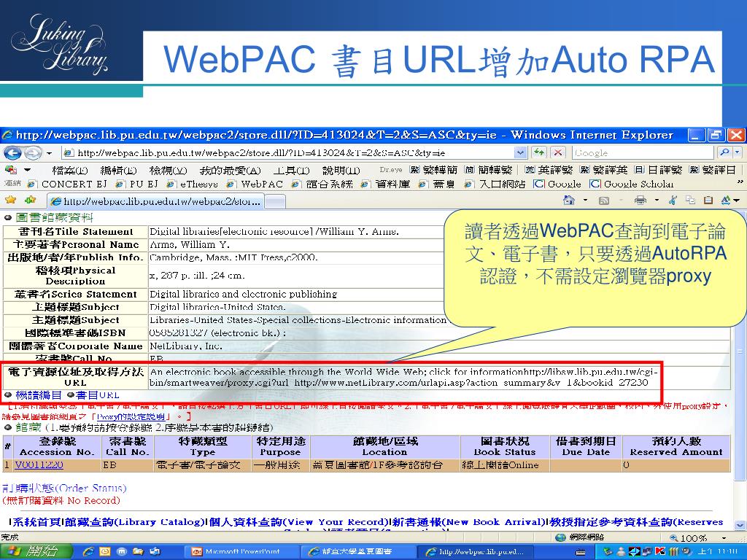The image size is (747, 560).
Task: Open the CONCERT EJ links-bar shortcut
Action: pos(67,184)
